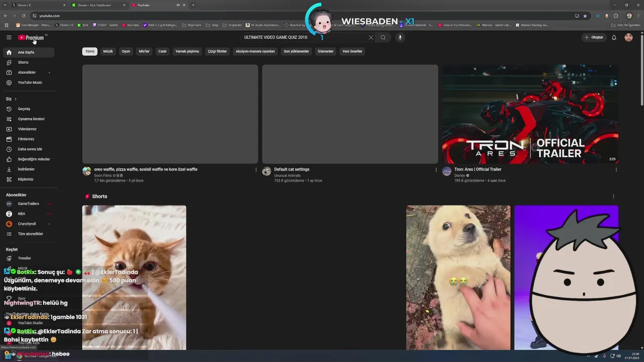Mute the YouTube tab audio icon
This screenshot has height=362, width=644.
[178, 5]
